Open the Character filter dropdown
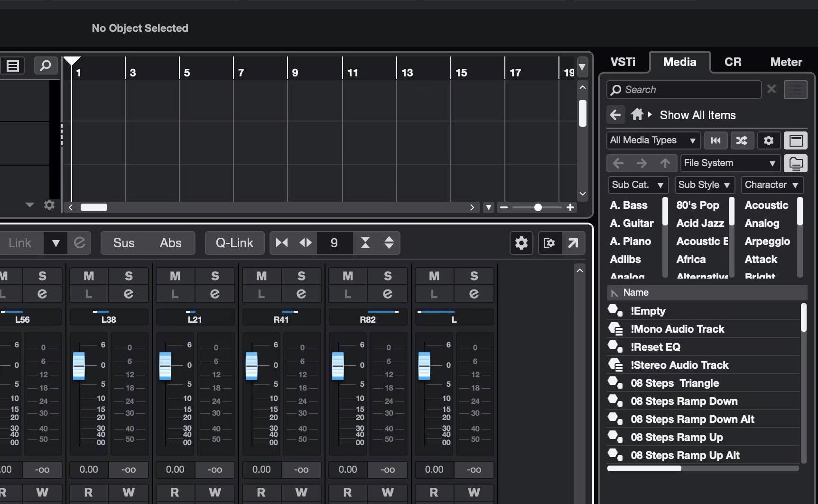Image resolution: width=818 pixels, height=504 pixels. (x=772, y=185)
